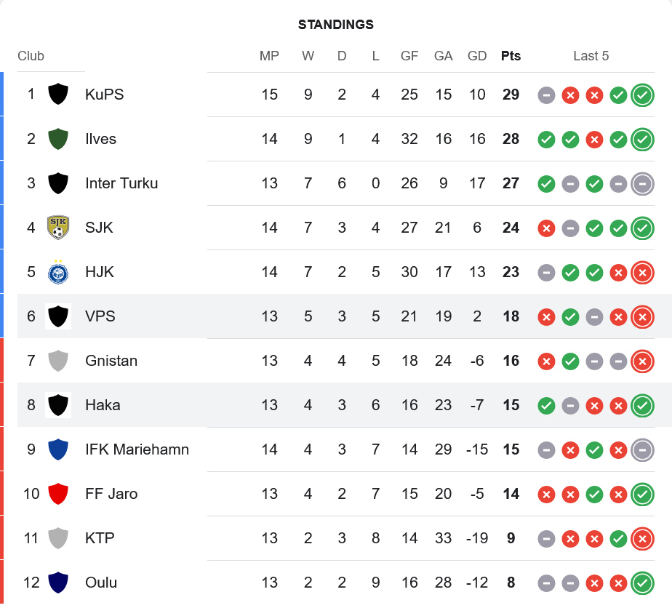Click the Last 5 column header
The height and width of the screenshot is (616, 672).
point(591,56)
